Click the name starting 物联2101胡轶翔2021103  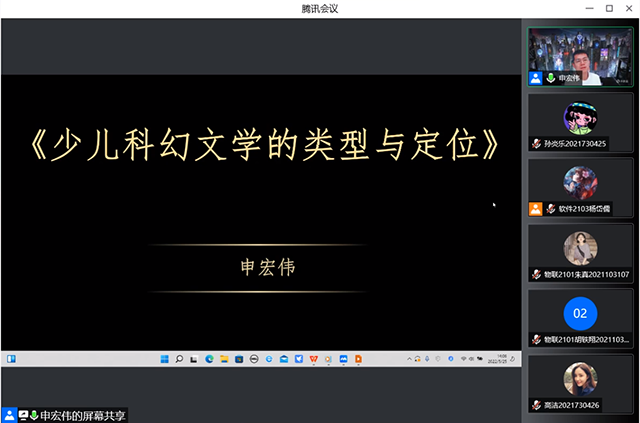click(x=587, y=339)
